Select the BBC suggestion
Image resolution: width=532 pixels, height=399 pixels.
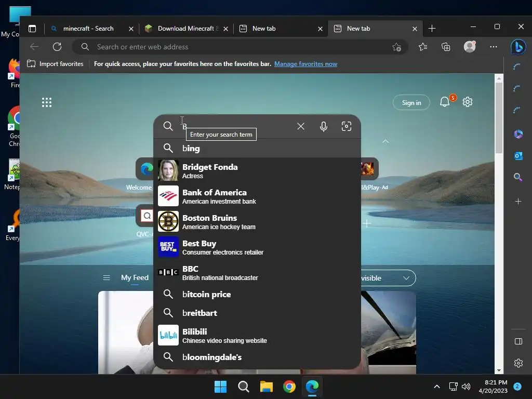point(257,272)
